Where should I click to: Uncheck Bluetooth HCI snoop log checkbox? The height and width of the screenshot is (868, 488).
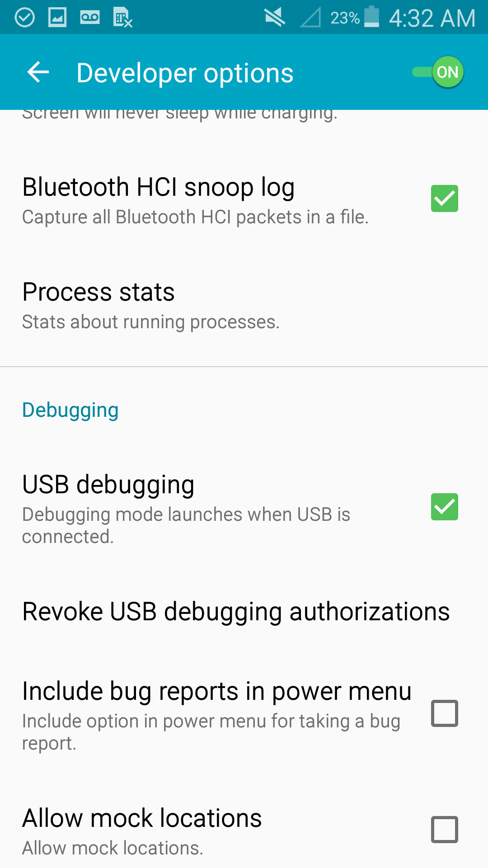pyautogui.click(x=444, y=198)
